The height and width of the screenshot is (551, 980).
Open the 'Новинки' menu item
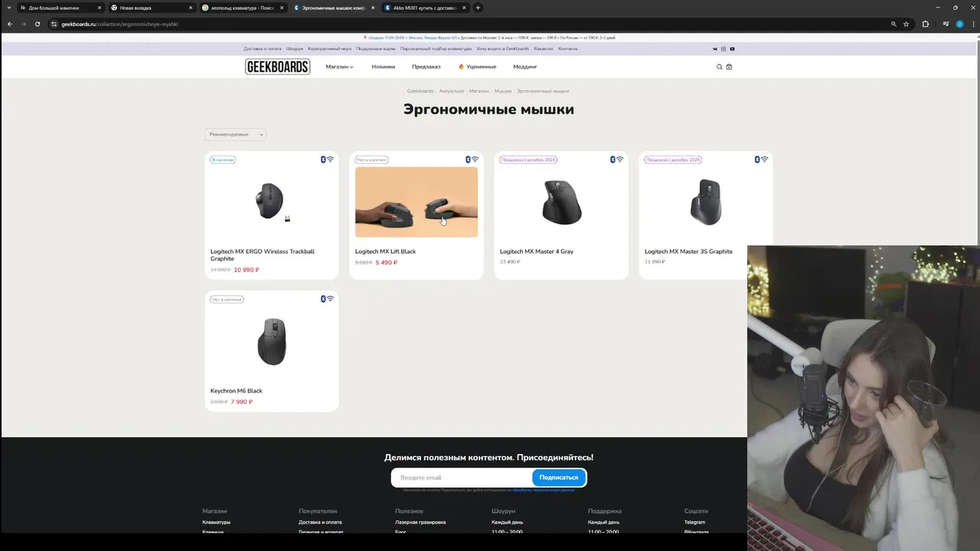coord(384,67)
